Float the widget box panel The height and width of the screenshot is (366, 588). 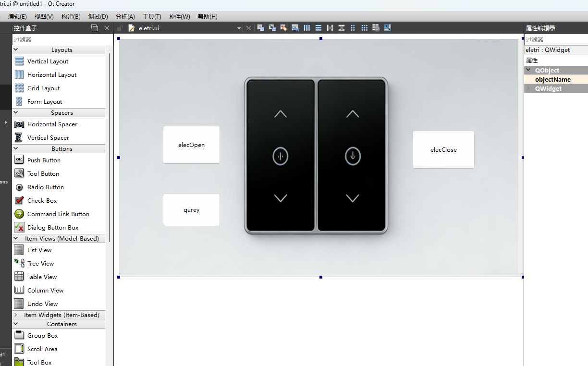click(x=95, y=28)
